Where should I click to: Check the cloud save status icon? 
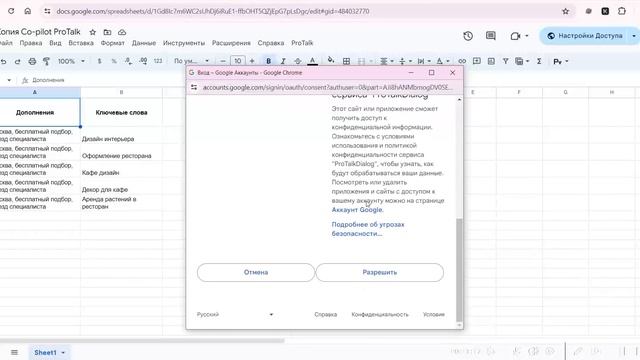point(122,32)
